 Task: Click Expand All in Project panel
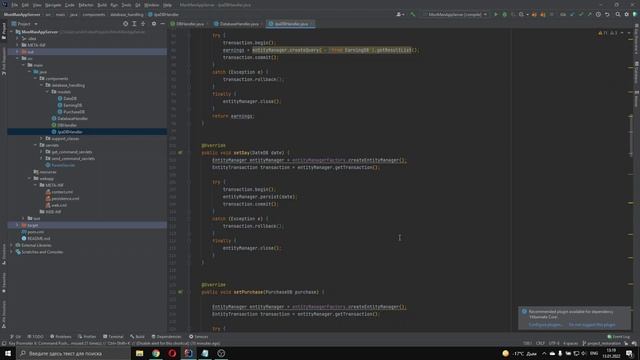pyautogui.click(x=134, y=24)
